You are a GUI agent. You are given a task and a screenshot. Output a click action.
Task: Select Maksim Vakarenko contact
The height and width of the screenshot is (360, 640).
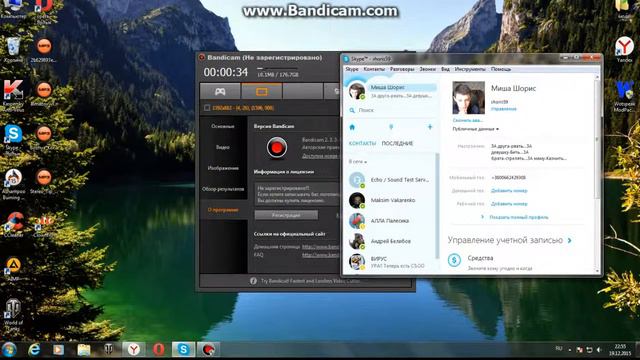(x=391, y=200)
